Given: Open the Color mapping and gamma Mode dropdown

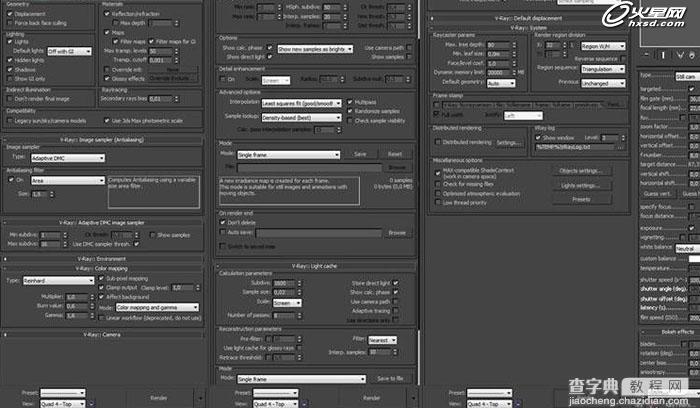Looking at the screenshot, I should 157,308.
